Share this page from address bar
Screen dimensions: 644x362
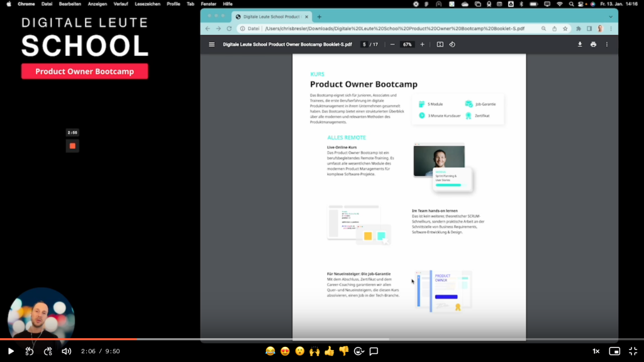tap(555, 29)
